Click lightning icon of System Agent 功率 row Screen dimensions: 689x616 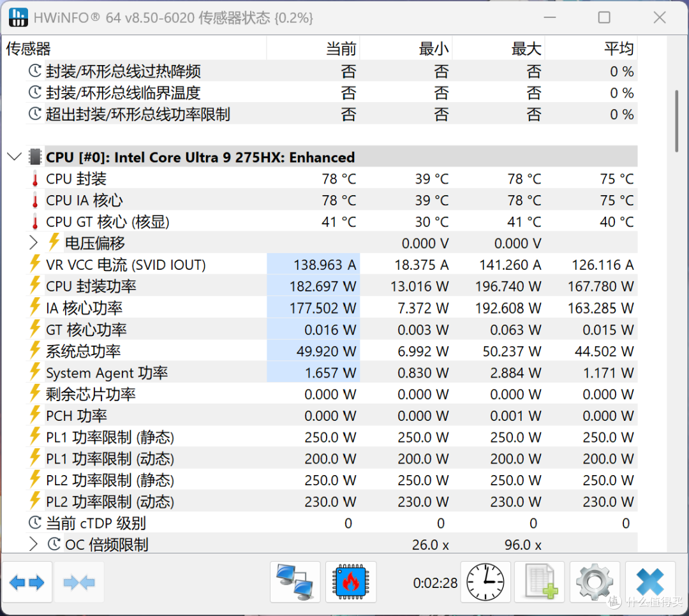coord(35,372)
